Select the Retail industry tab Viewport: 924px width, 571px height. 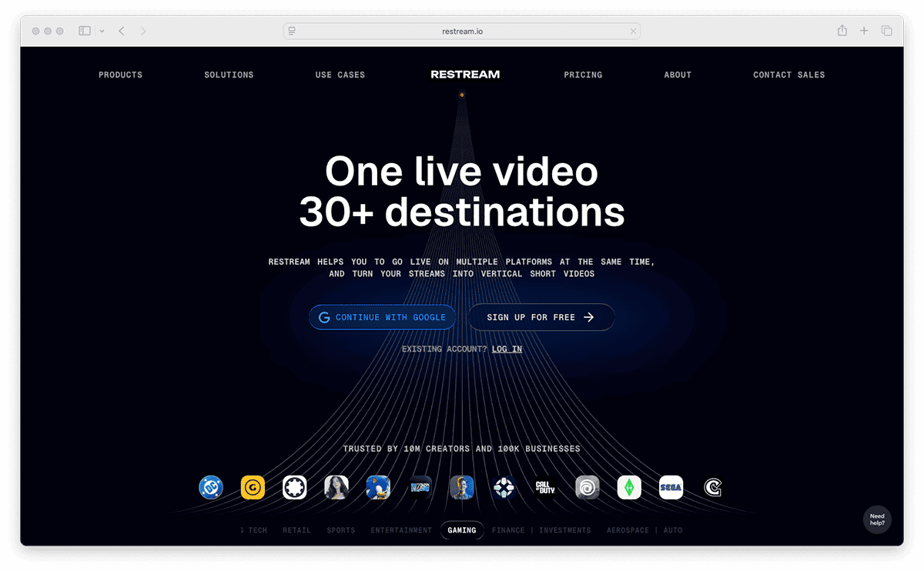(x=296, y=530)
